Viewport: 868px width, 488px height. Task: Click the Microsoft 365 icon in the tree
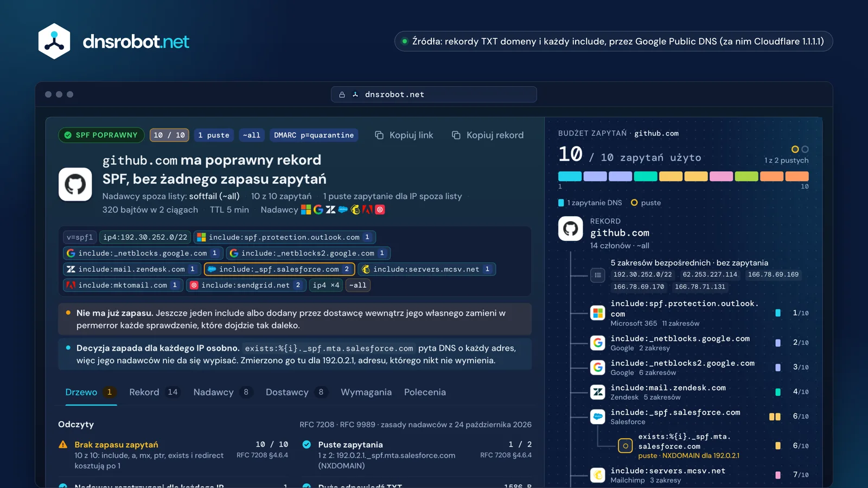(x=598, y=313)
